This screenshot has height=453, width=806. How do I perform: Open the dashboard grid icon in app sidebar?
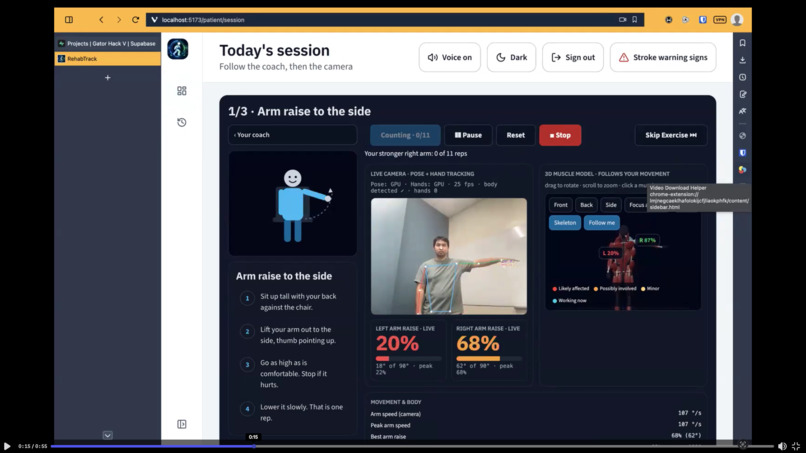[x=181, y=91]
